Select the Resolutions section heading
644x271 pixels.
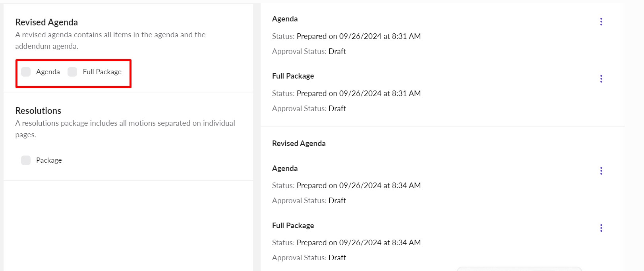pos(38,111)
